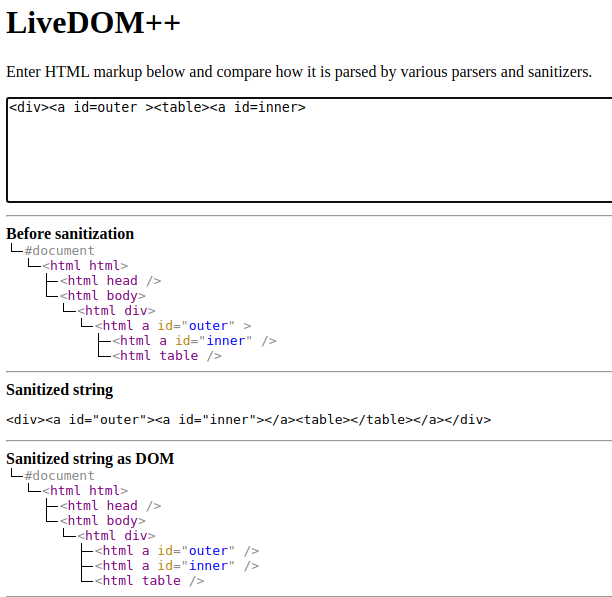Image resolution: width=612 pixels, height=597 pixels.
Task: Click the LiveDOM++ page heading
Action: point(94,24)
